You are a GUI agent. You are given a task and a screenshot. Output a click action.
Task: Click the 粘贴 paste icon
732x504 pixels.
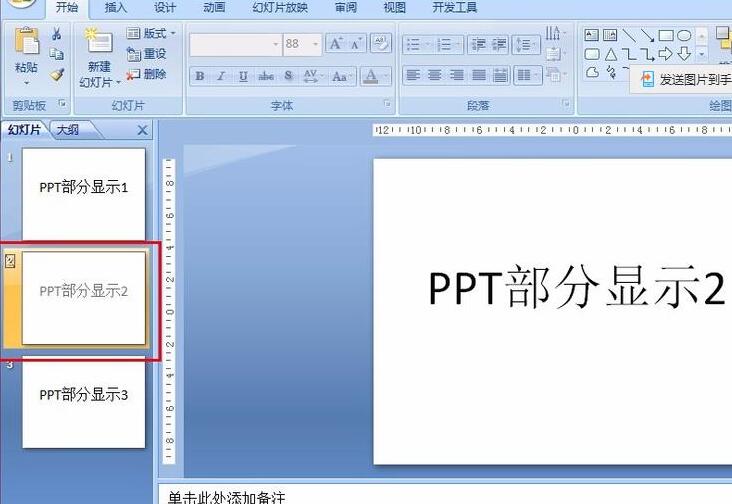[x=27, y=43]
